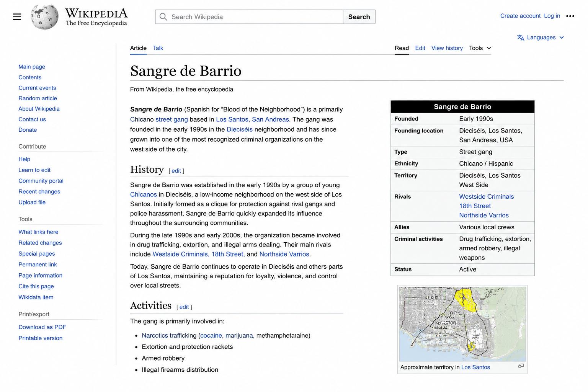This screenshot has height=392, width=588.
Task: Open Community portal link
Action: pyautogui.click(x=41, y=181)
